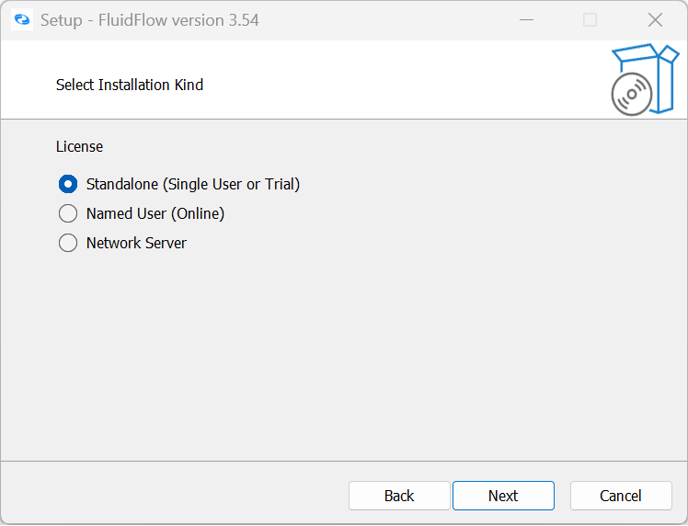688x526 pixels.
Task: Click the 'License' group label
Action: pos(79,147)
